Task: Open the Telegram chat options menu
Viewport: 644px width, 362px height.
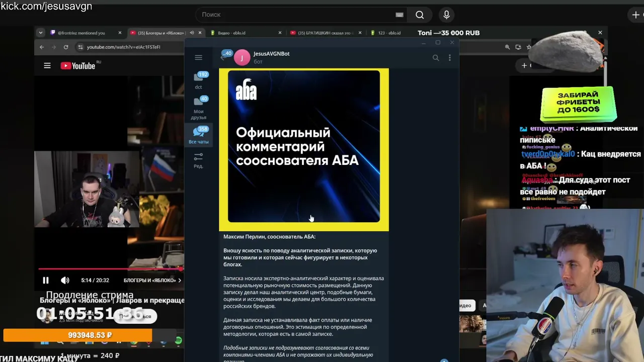Action: click(x=450, y=58)
